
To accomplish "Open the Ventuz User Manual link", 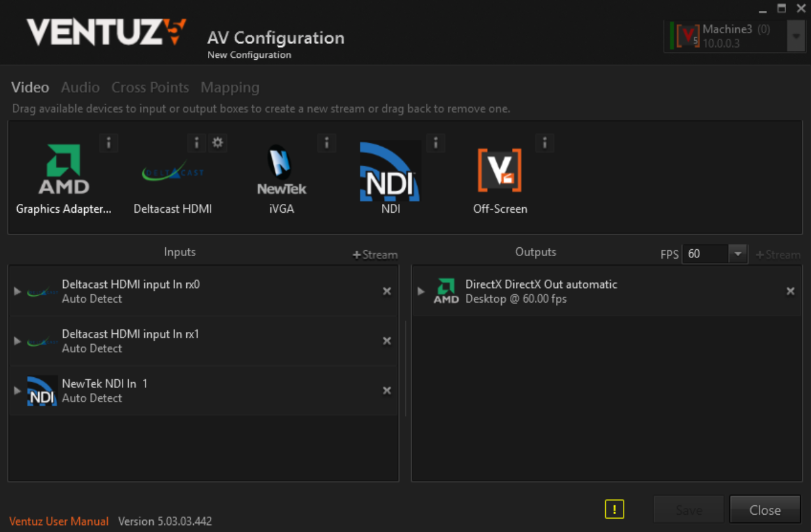I will 59,521.
